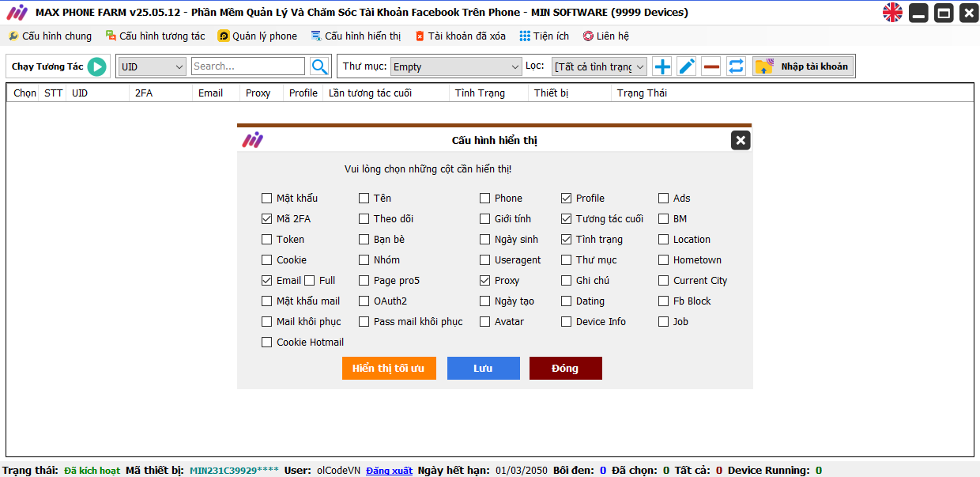The width and height of the screenshot is (980, 477).
Task: Enable the Avatar checkbox
Action: [484, 322]
